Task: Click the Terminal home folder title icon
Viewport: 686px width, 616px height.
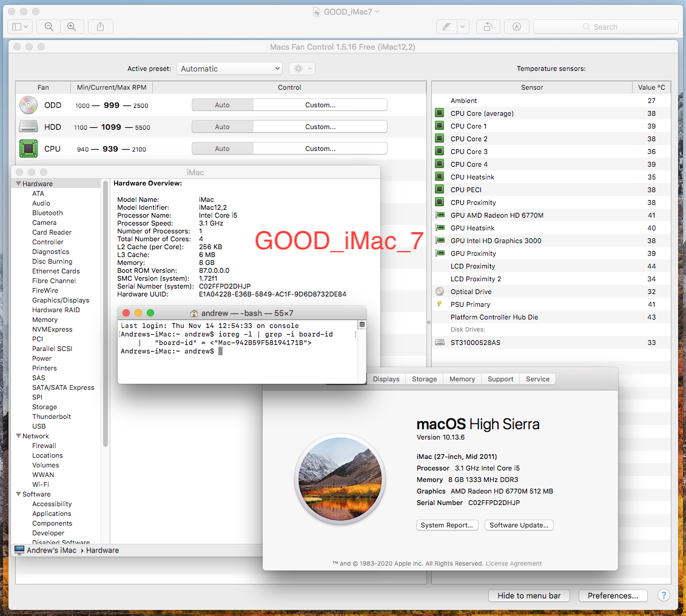Action: (194, 313)
